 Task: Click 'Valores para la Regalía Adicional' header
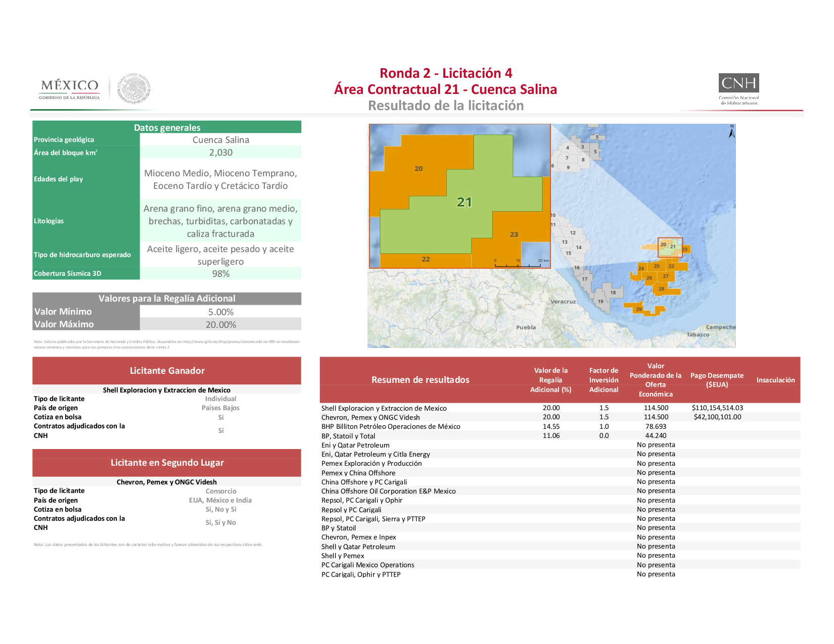click(x=167, y=299)
